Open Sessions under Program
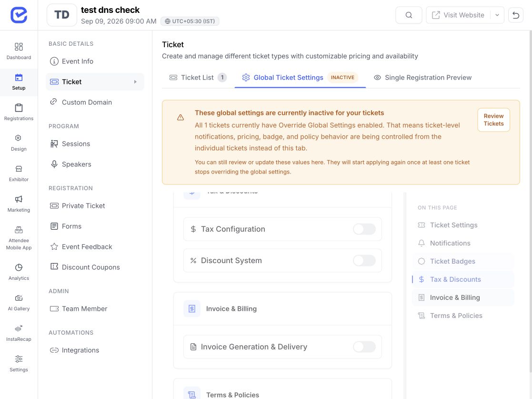This screenshot has width=532, height=399. (x=95, y=143)
